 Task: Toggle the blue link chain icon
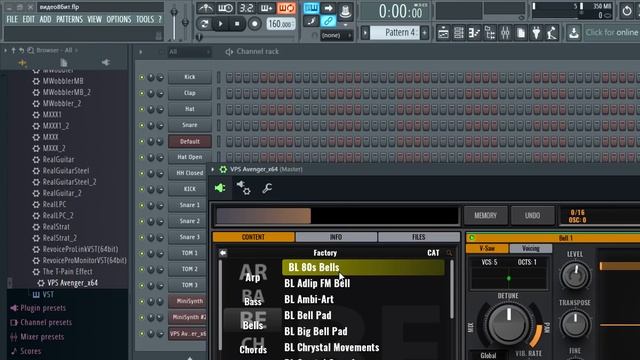(328, 21)
